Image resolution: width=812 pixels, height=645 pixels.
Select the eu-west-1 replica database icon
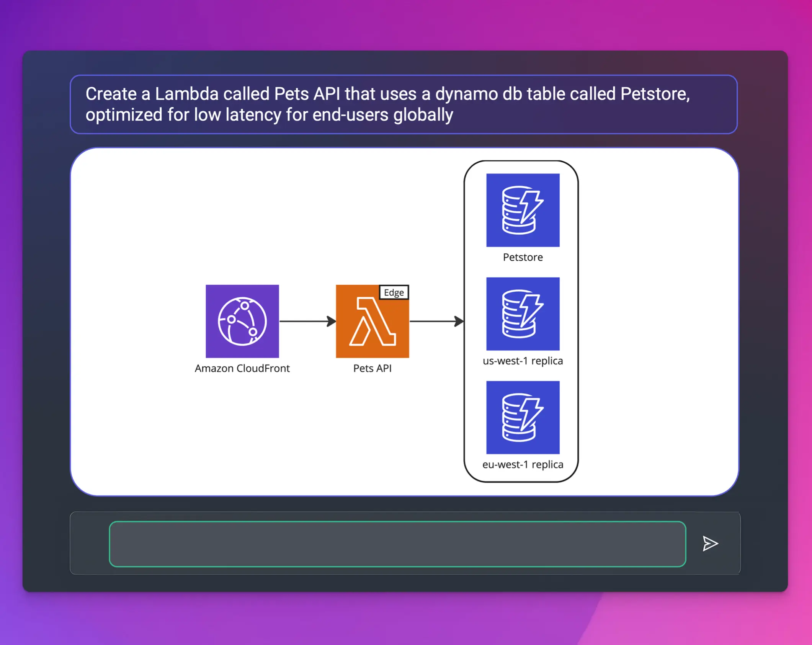pos(522,417)
